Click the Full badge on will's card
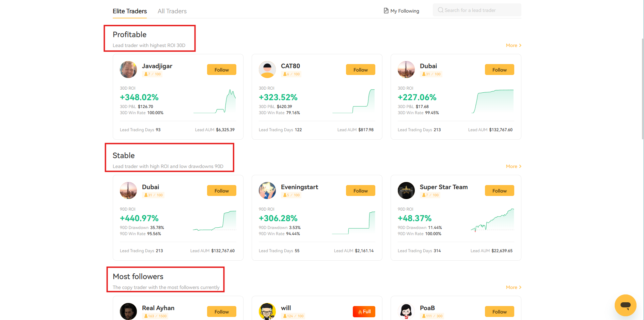644x320 pixels. [364, 311]
